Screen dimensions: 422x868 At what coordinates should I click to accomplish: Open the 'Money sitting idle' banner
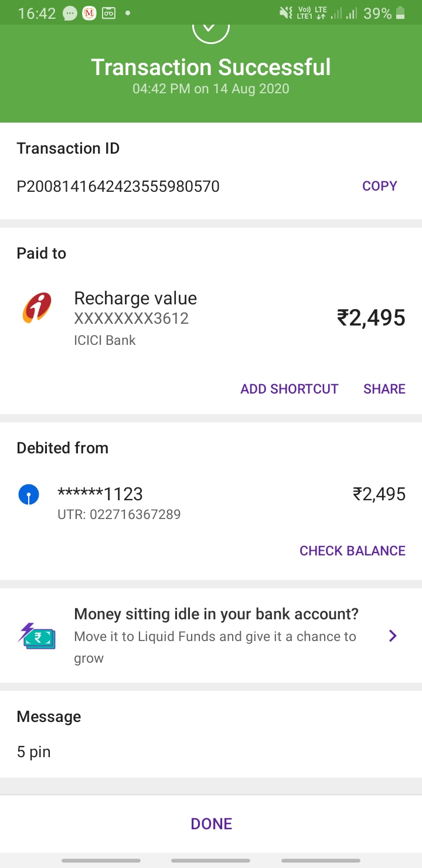pos(216,615)
